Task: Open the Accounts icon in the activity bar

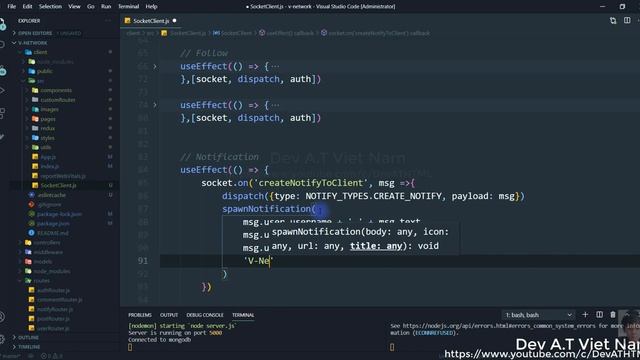Action: pos(2,316)
